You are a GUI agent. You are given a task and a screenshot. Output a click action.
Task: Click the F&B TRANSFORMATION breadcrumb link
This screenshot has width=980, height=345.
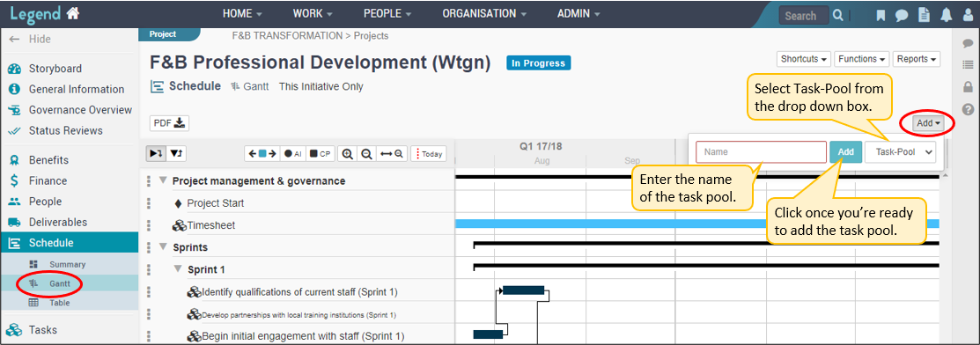coord(287,35)
